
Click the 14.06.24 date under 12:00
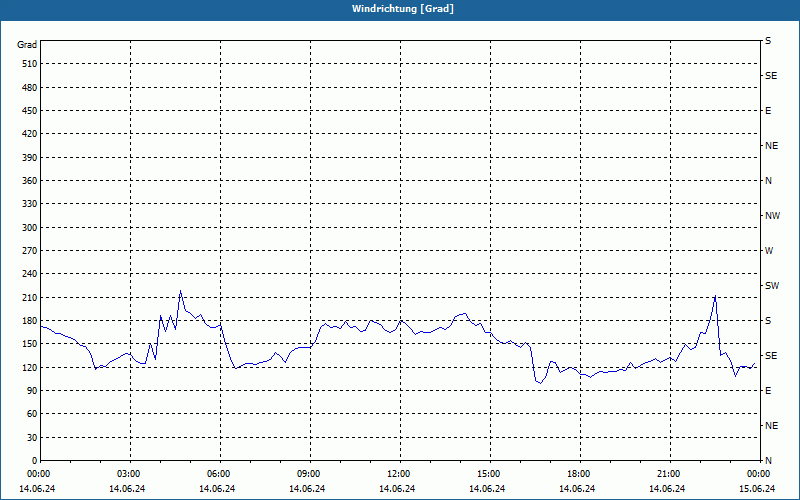point(397,489)
